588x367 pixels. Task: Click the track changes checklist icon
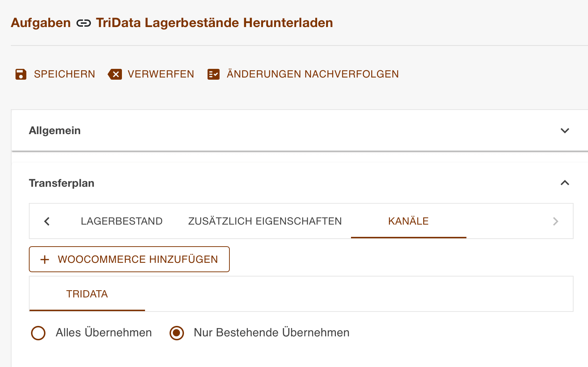[x=214, y=74]
